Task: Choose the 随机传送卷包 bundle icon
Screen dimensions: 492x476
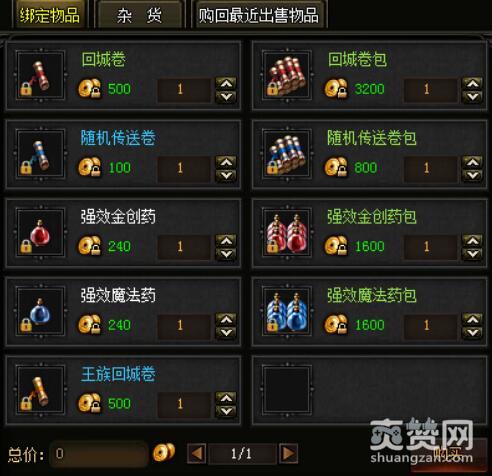Action: 287,154
